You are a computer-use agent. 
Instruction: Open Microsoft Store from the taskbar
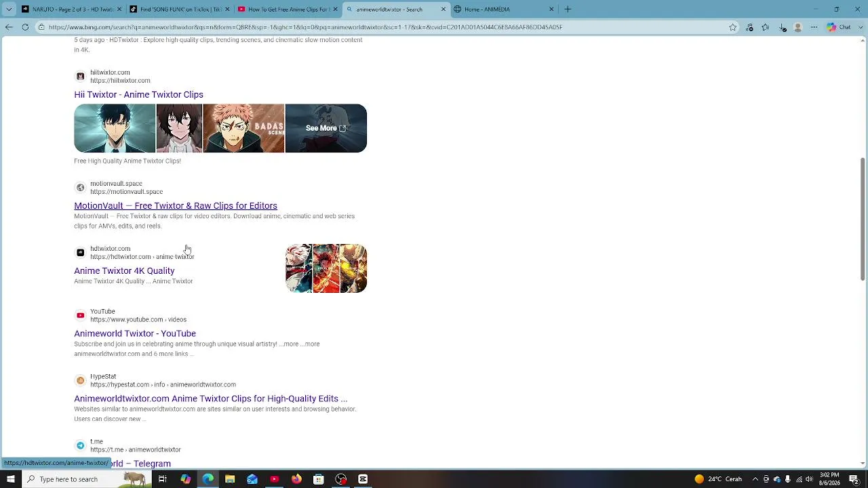319,479
